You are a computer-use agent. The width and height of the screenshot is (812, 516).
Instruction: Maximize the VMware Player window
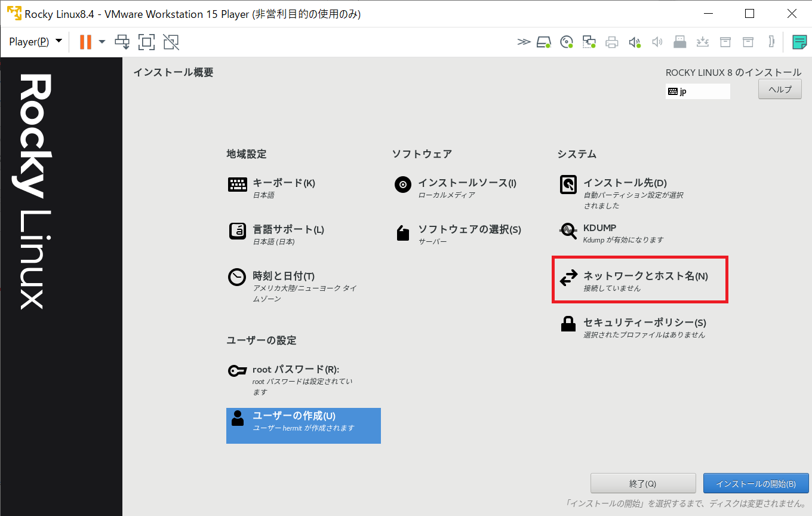pos(750,13)
